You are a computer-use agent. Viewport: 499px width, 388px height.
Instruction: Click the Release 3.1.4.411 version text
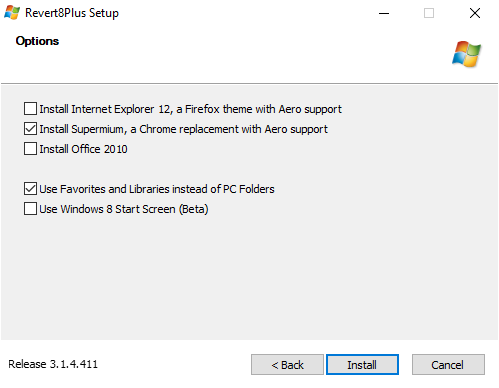tap(53, 364)
